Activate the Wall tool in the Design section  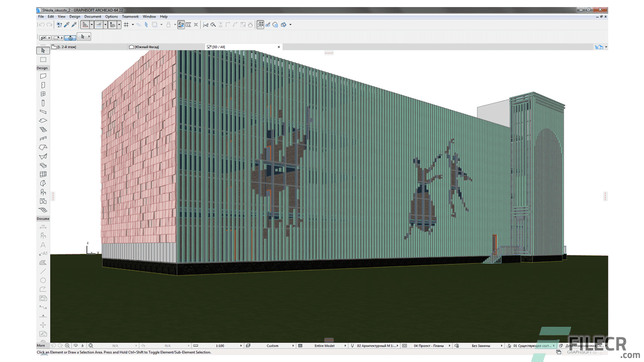point(43,76)
